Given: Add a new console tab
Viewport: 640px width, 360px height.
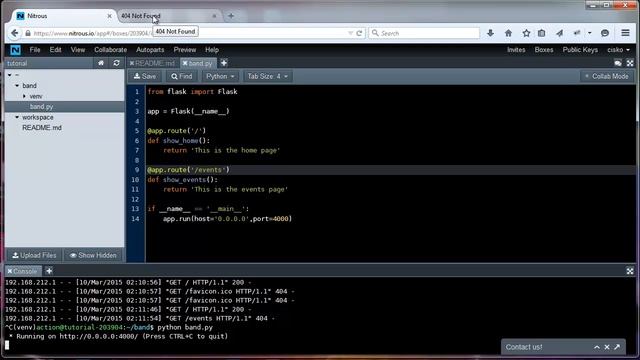Looking at the screenshot, I should [x=49, y=271].
